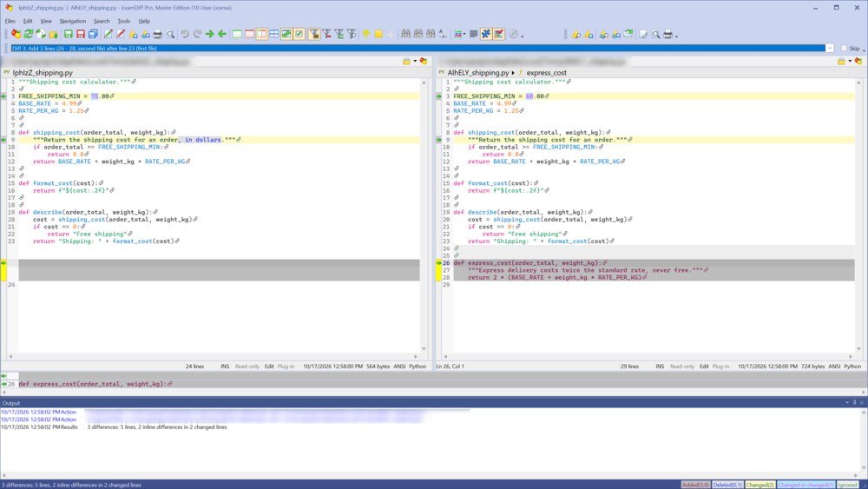Image resolution: width=868 pixels, height=489 pixels.
Task: Click the Deleted color legend swatch
Action: (x=727, y=485)
